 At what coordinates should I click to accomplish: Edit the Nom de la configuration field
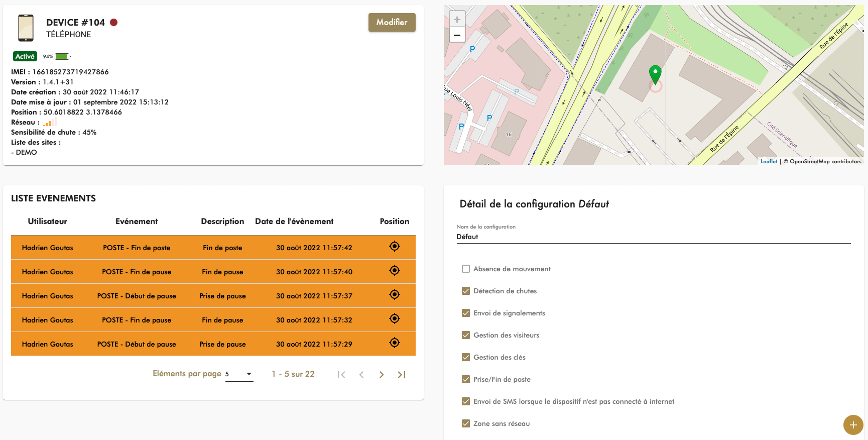pos(653,237)
